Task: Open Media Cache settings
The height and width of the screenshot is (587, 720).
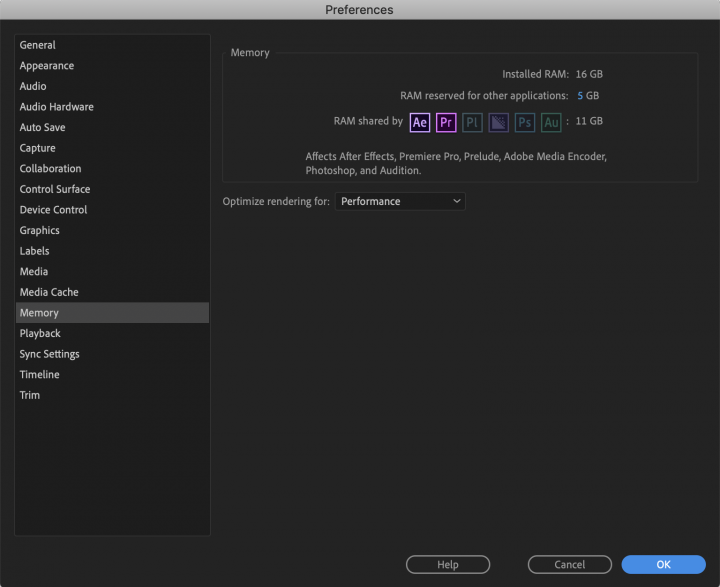Action: pos(112,292)
